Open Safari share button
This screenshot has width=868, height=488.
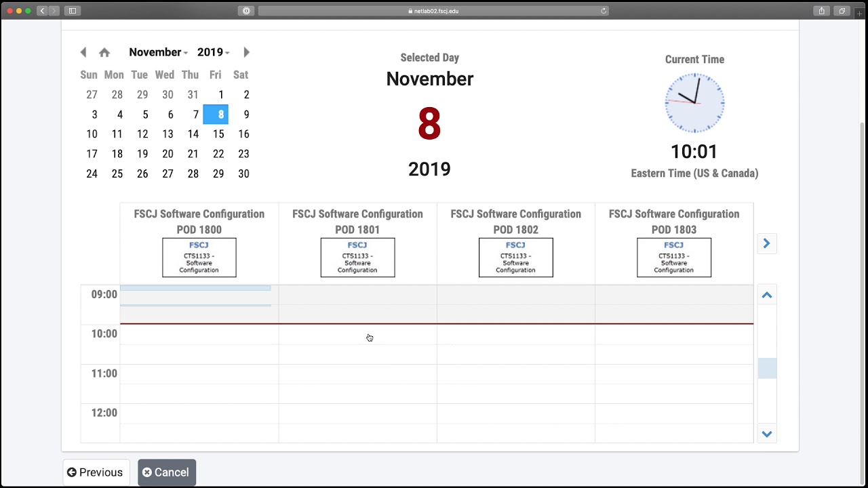coord(822,11)
